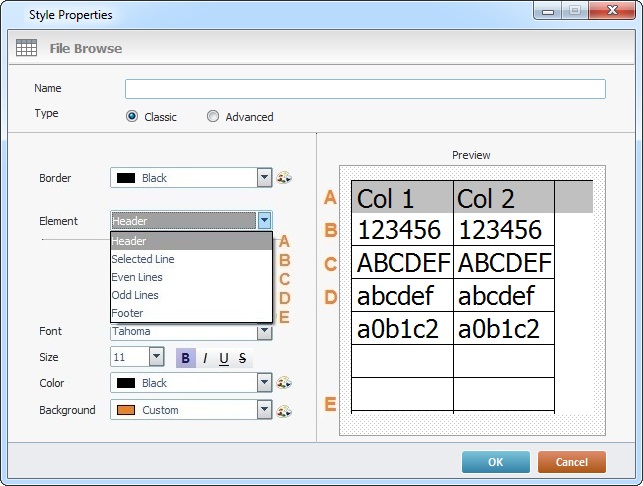Open the font Color palette icon
The image size is (643, 486).
284,383
